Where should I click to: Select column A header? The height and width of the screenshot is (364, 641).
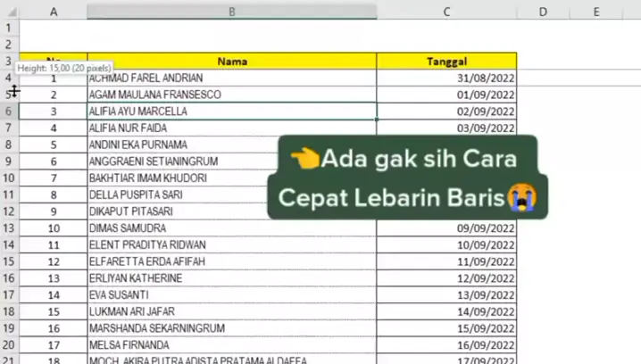[x=53, y=12]
